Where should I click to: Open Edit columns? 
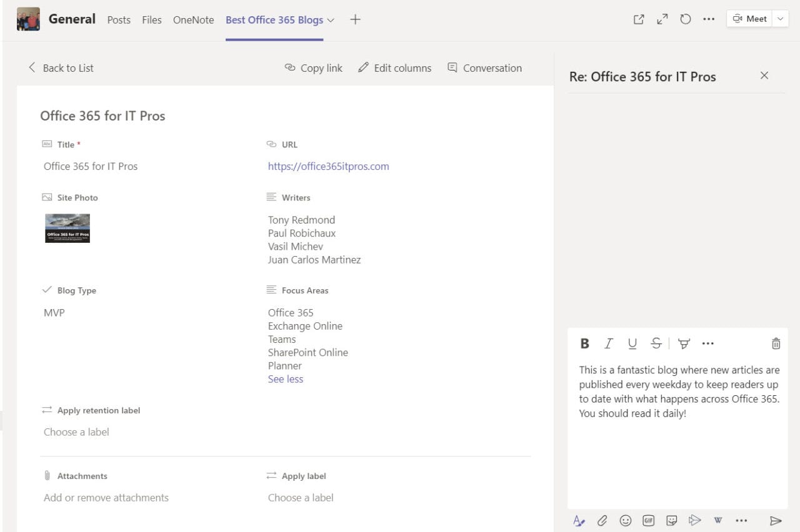tap(395, 68)
